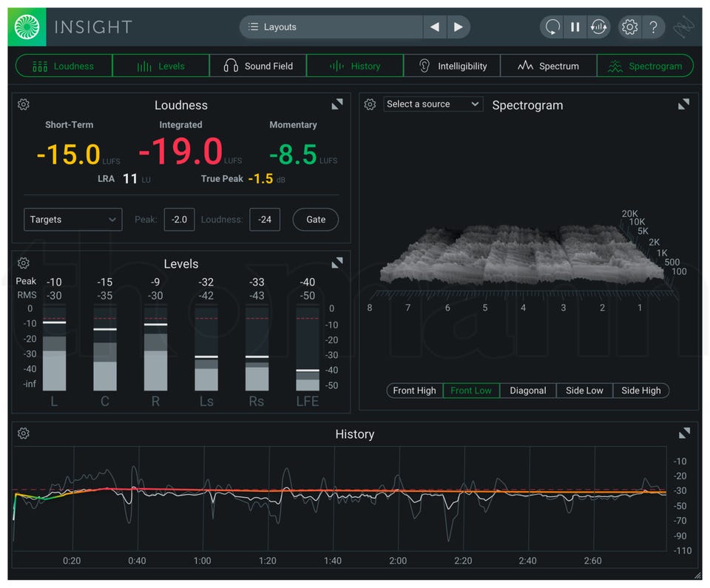Open Loudness panel settings gear

point(24,105)
